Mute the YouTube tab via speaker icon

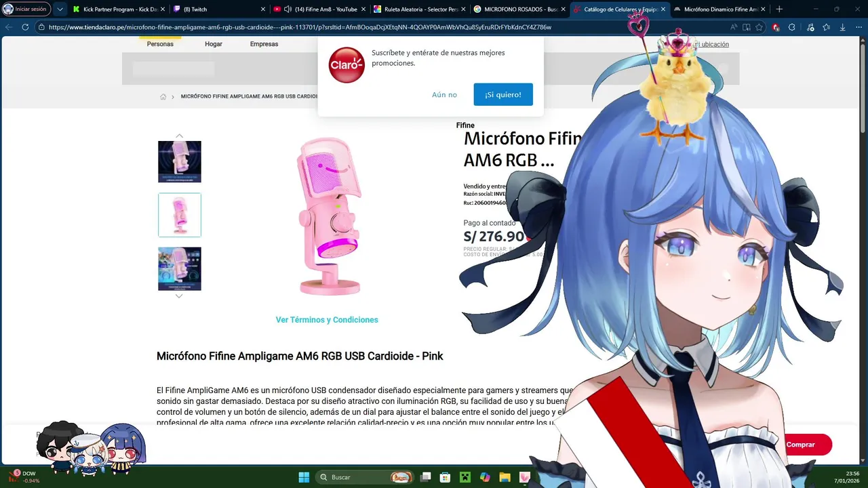tap(288, 9)
